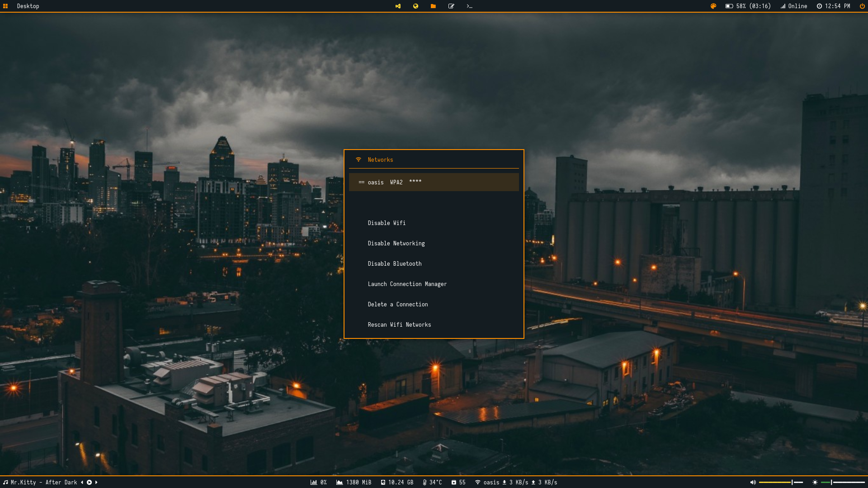Screen dimensions: 868x488
Task: Launch the web browser globe icon
Action: (x=415, y=6)
